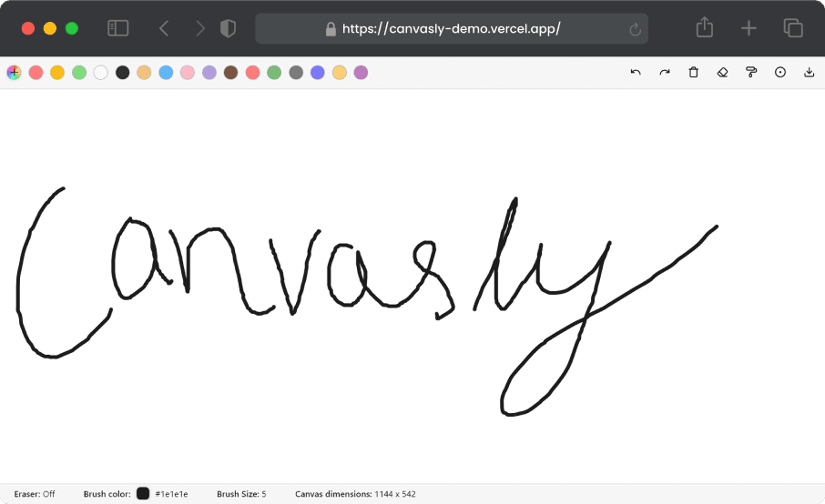Viewport: 825px width, 504px height.
Task: Choose the gray color swatch
Action: pyautogui.click(x=296, y=72)
